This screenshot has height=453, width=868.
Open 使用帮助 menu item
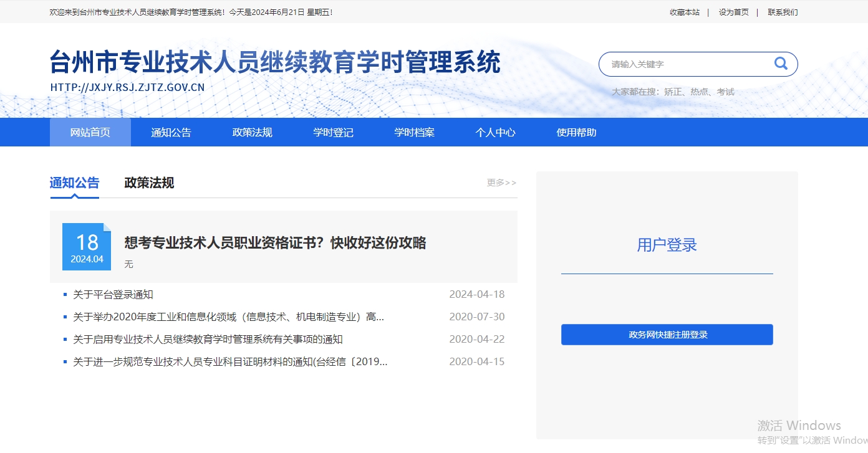[577, 132]
